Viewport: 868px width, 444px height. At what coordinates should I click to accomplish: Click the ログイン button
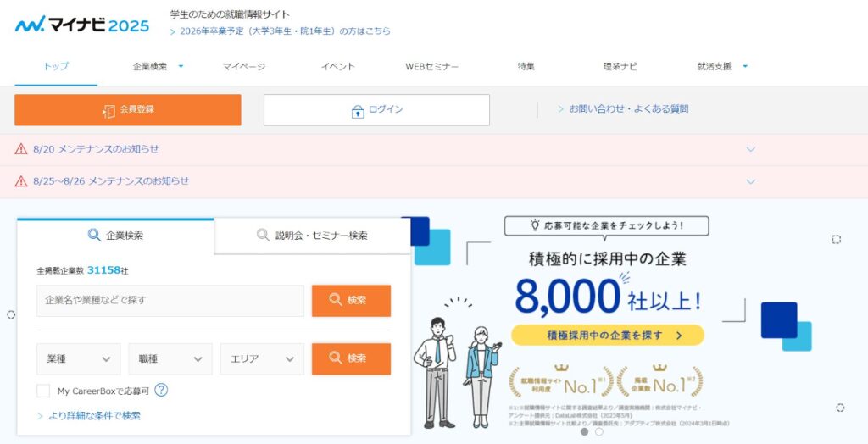click(x=376, y=110)
